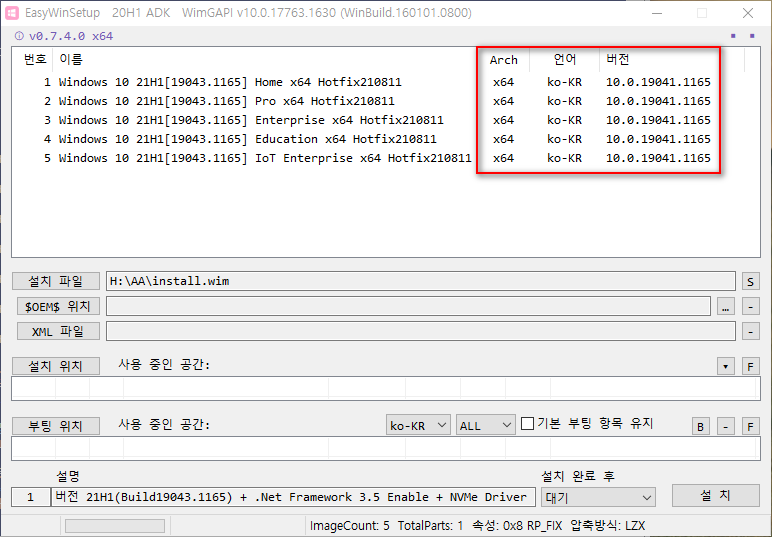Click the S button beside install.wim path

(x=750, y=282)
